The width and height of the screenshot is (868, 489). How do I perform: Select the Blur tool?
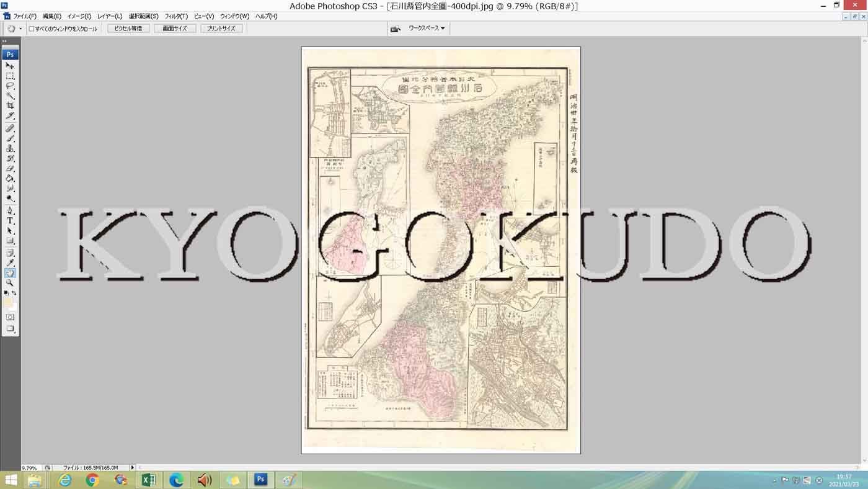tap(10, 188)
